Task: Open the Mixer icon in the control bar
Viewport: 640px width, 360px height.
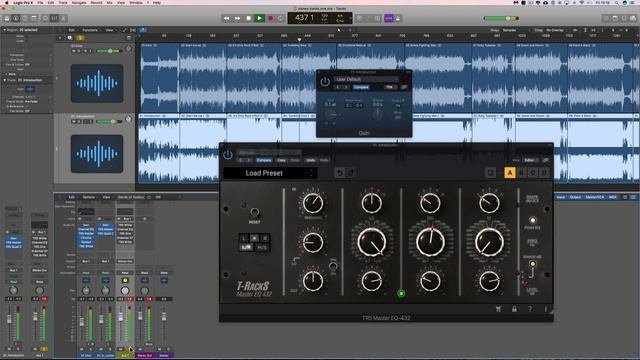Action: pos(54,18)
